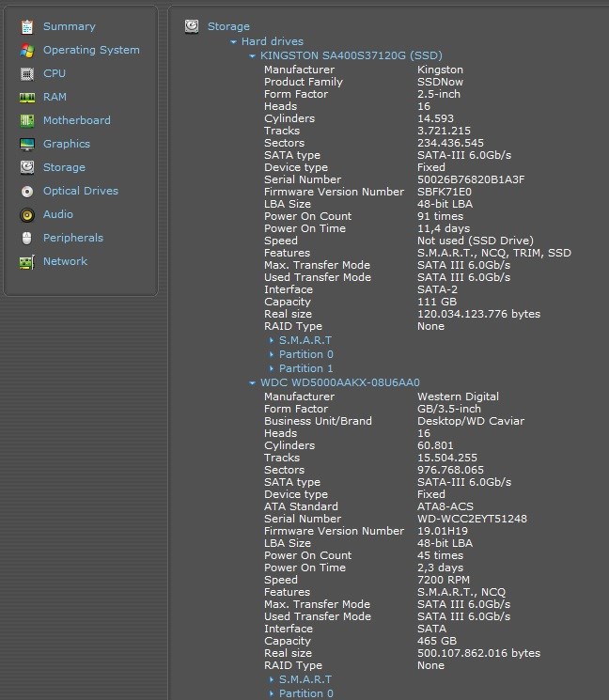The image size is (609, 700).
Task: Select Storage in the sidebar
Action: click(64, 167)
